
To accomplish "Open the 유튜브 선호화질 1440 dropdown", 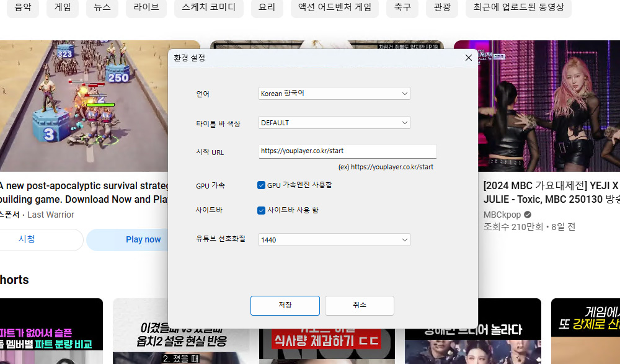I will (x=334, y=240).
